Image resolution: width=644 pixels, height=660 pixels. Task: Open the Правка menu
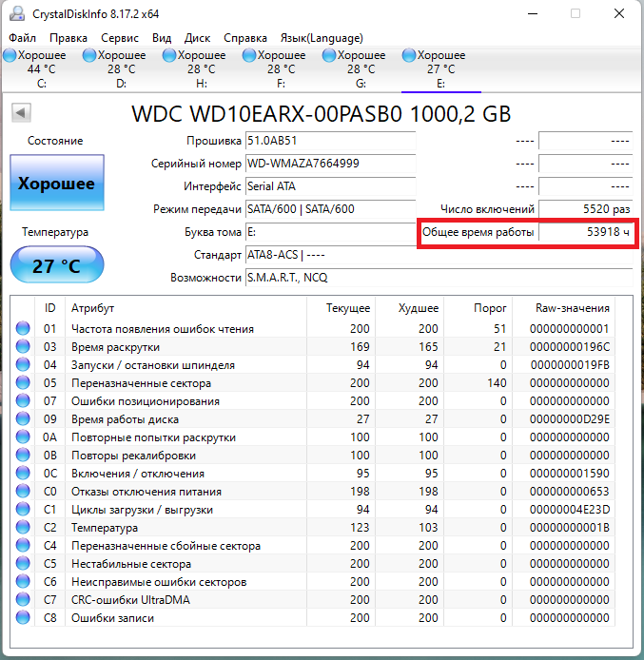(x=68, y=38)
